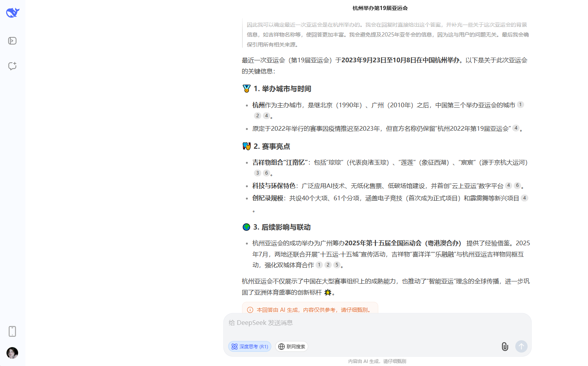This screenshot has height=366, width=588.
Task: Attach a file with the paperclip icon
Action: (505, 346)
